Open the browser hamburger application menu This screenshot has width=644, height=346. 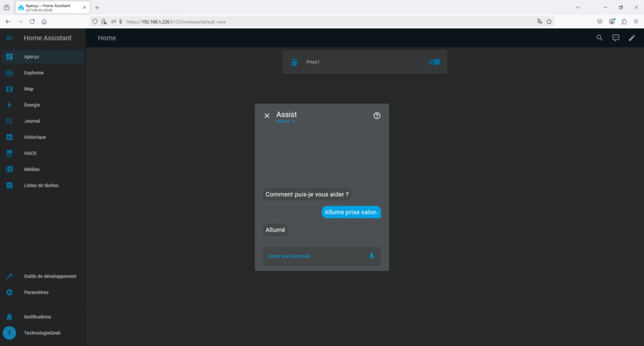(636, 22)
